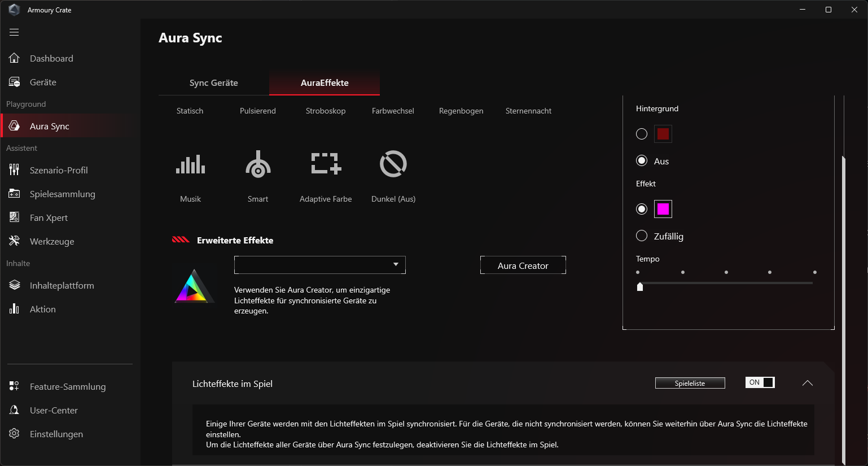
Task: Select the Hintergrund color radio button
Action: pyautogui.click(x=642, y=134)
